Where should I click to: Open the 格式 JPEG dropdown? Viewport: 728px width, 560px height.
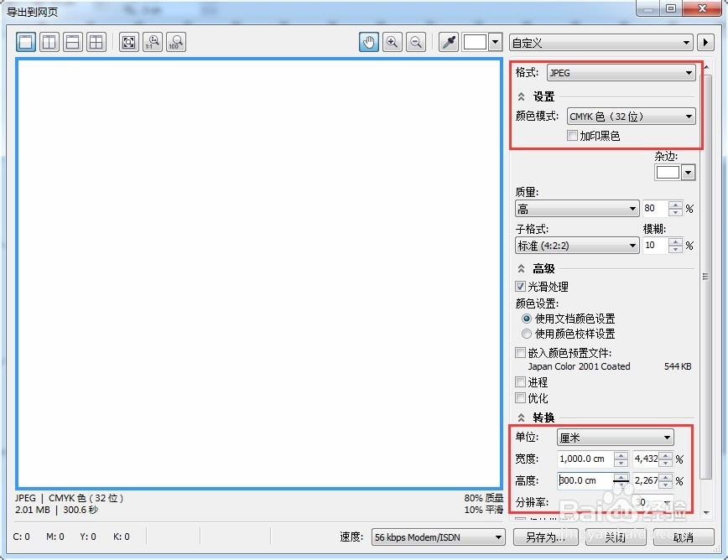click(621, 73)
